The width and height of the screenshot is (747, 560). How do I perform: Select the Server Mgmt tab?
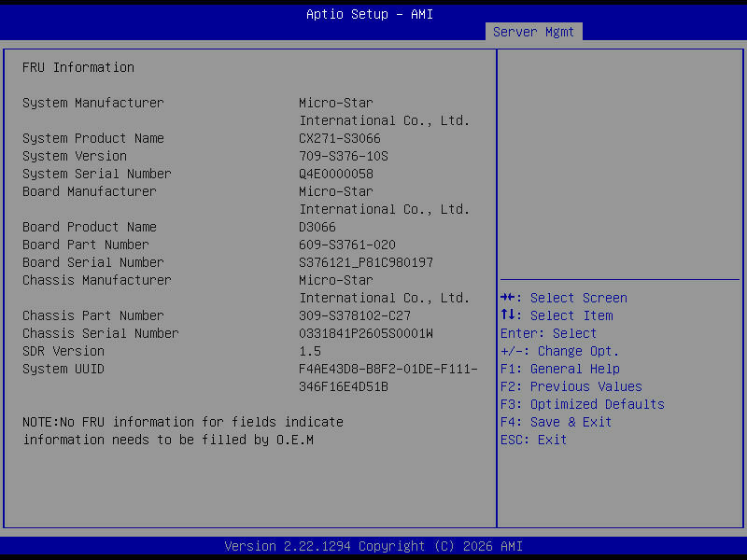click(533, 32)
